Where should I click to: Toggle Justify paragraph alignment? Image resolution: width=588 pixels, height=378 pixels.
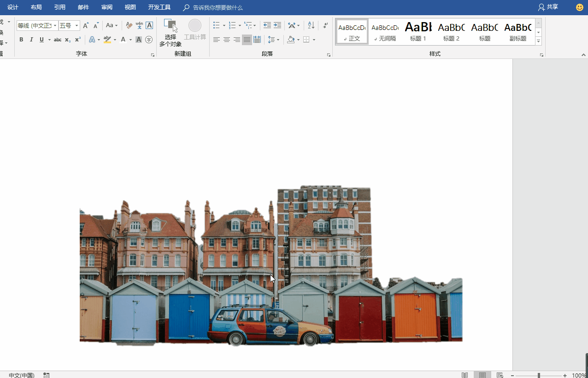(247, 40)
